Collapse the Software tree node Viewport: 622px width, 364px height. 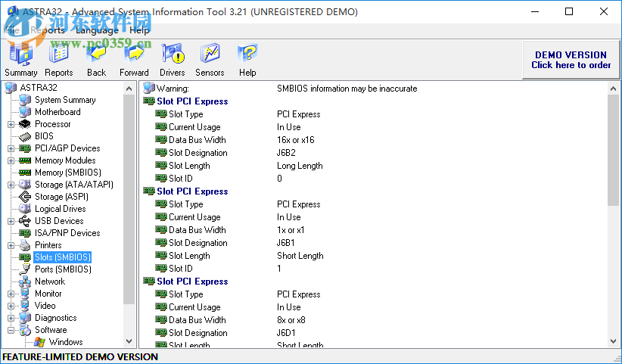(11, 330)
